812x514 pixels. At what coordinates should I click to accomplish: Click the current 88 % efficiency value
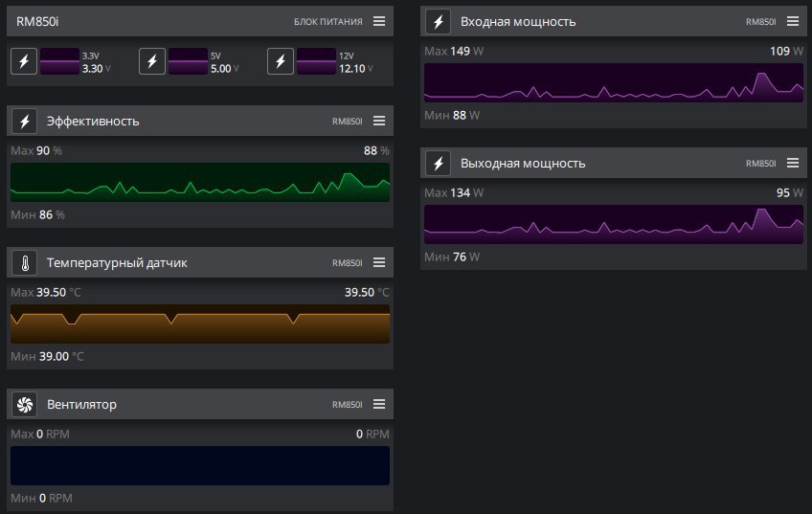(376, 150)
